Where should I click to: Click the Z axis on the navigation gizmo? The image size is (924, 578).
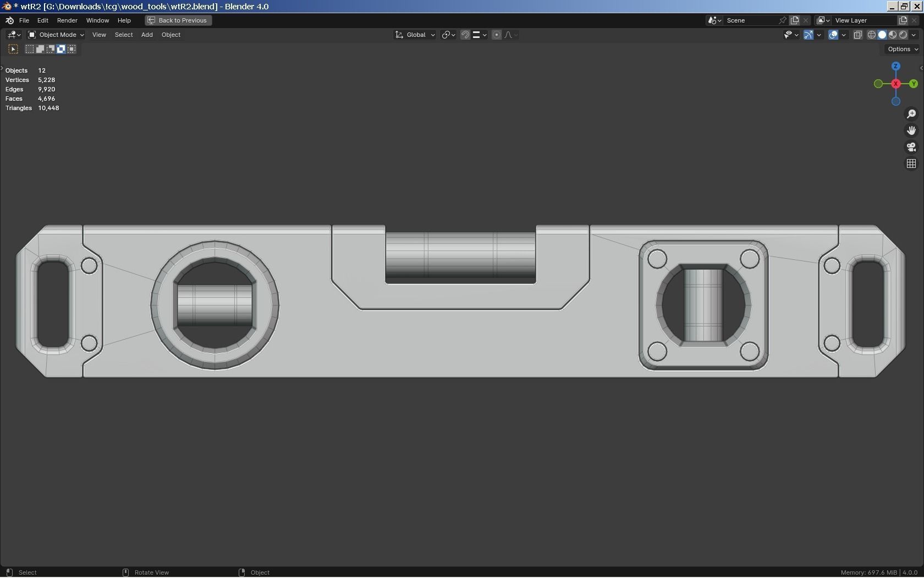[x=896, y=66]
